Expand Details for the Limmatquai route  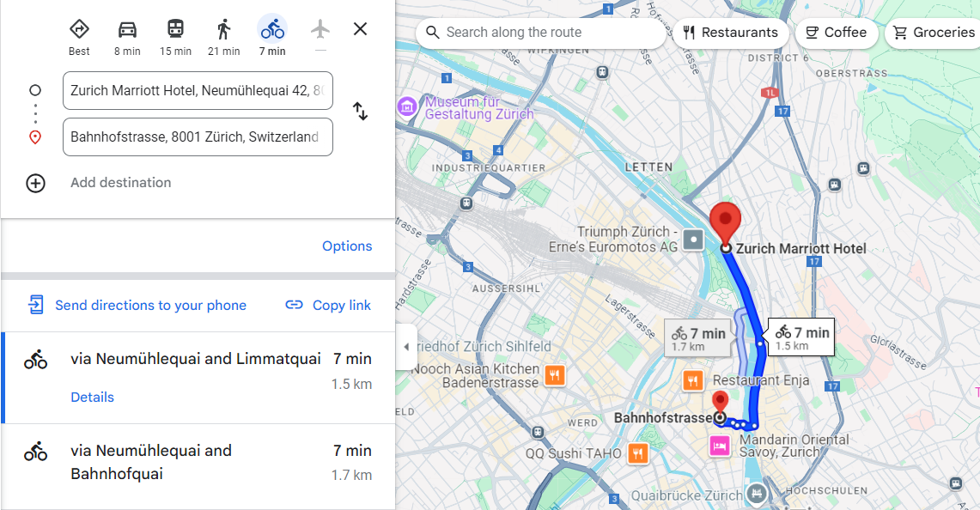[92, 398]
